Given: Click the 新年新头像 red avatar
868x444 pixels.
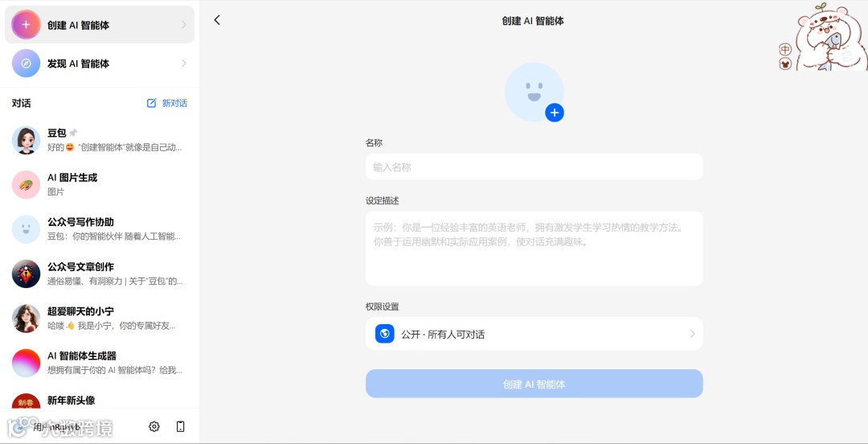Looking at the screenshot, I should click(x=26, y=401).
